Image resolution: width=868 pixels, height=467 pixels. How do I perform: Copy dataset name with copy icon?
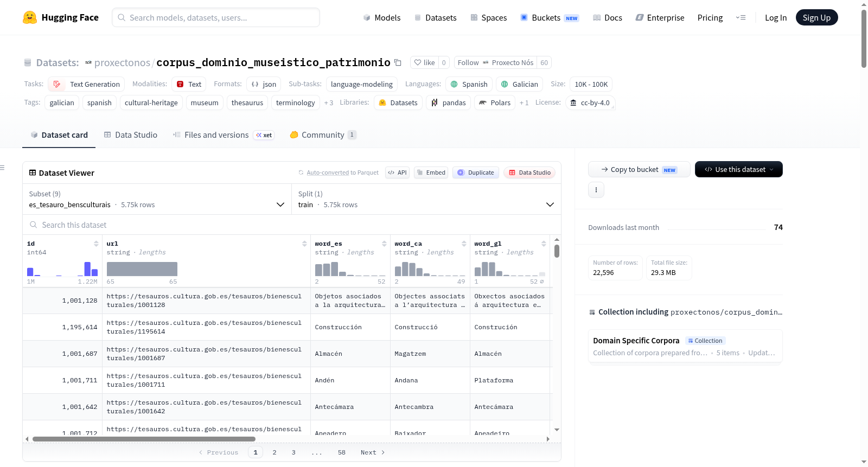(398, 62)
